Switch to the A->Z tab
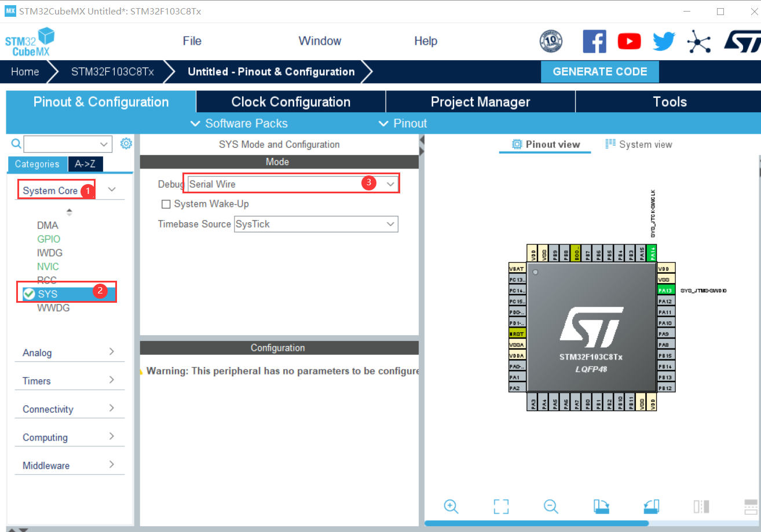761x532 pixels. [x=85, y=164]
